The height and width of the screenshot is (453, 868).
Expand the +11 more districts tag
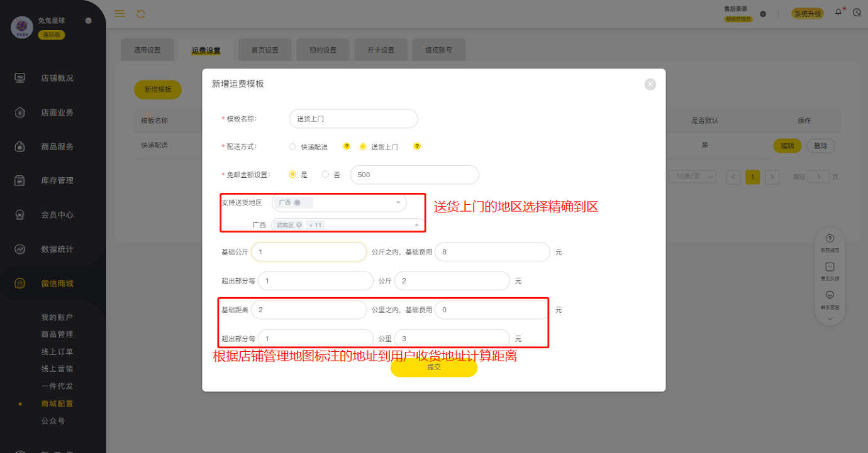(x=315, y=225)
